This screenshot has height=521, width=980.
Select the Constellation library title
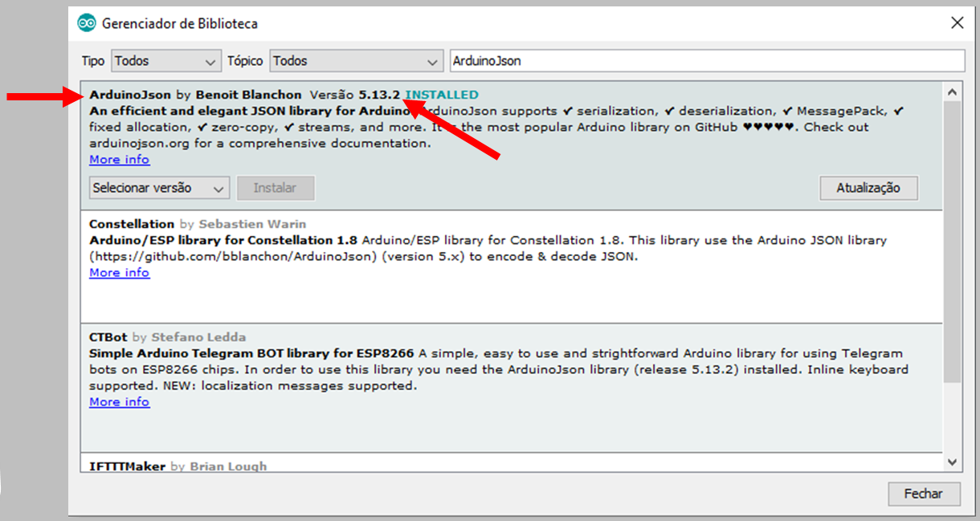pyautogui.click(x=132, y=224)
